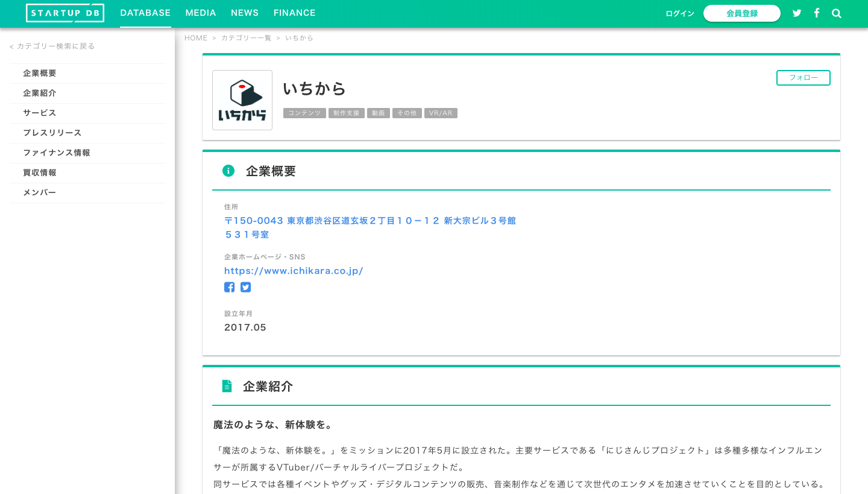Viewport: 868px width, 494px height.
Task: Follow the company with フォロー button
Action: coord(804,78)
